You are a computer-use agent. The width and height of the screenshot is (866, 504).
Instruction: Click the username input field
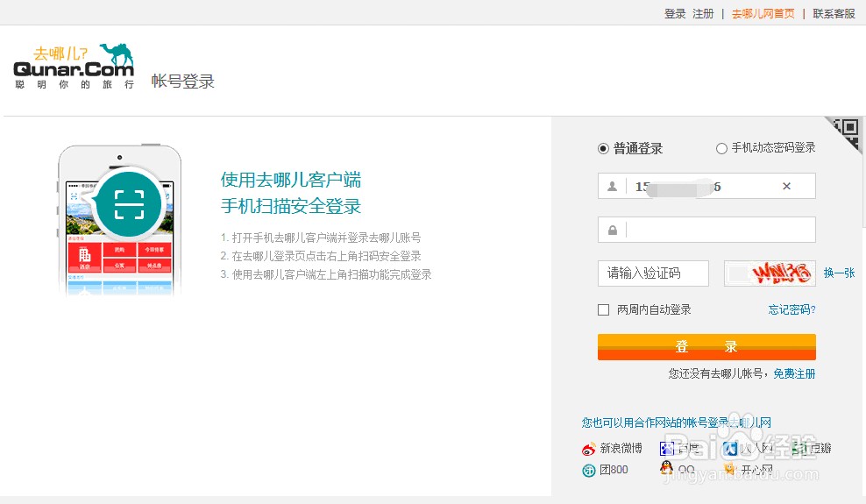706,186
